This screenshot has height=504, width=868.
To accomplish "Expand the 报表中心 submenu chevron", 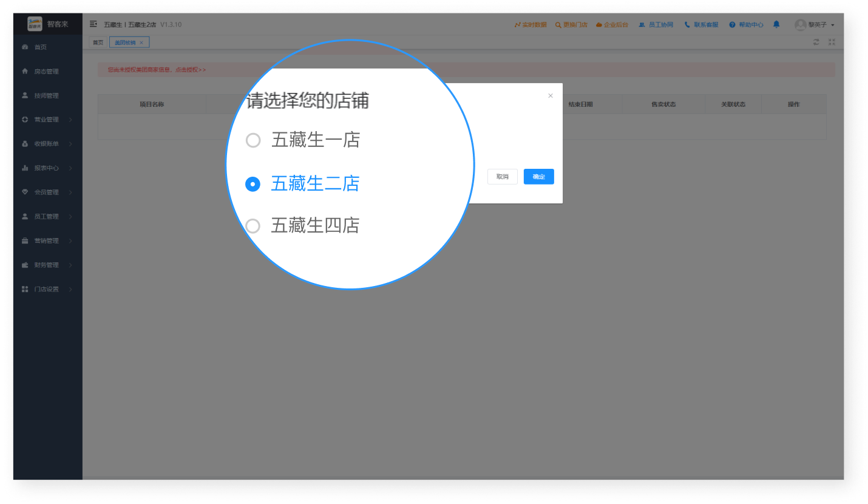I will point(70,168).
